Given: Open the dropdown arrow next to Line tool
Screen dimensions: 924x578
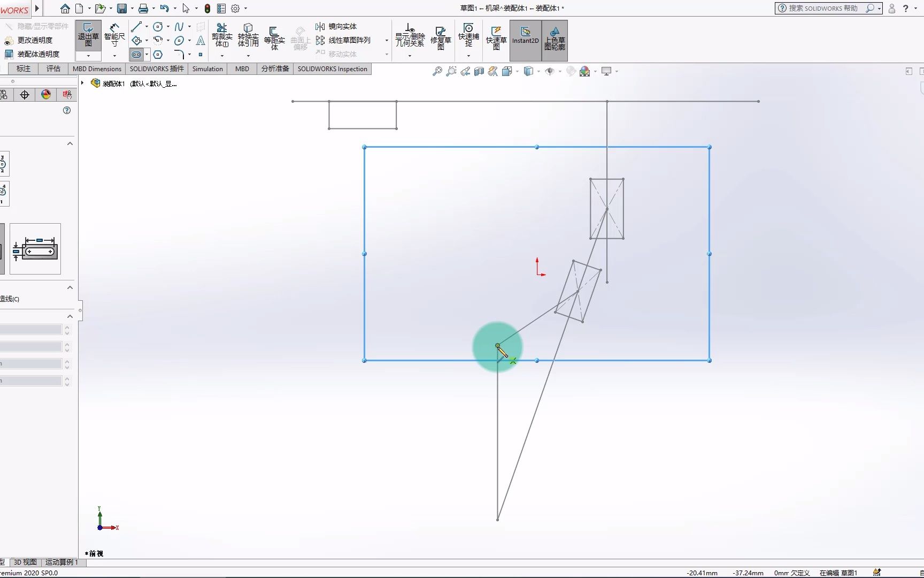Looking at the screenshot, I should tap(147, 26).
